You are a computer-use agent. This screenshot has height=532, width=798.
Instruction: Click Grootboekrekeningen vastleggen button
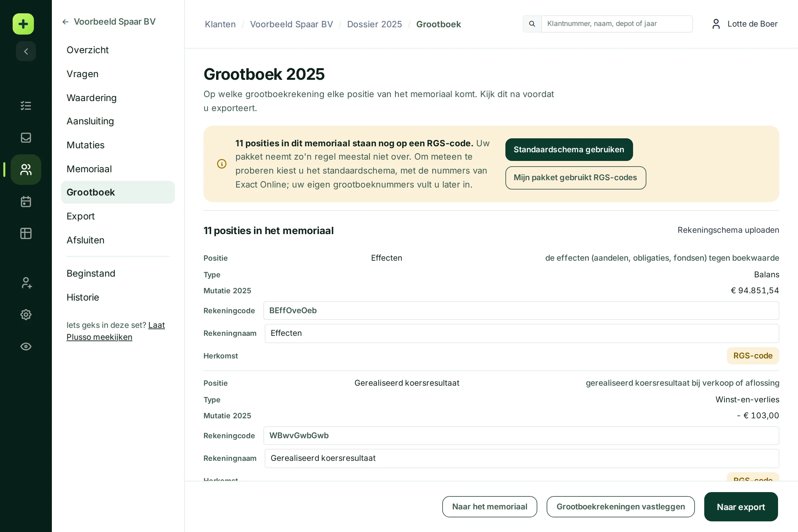[620, 506]
